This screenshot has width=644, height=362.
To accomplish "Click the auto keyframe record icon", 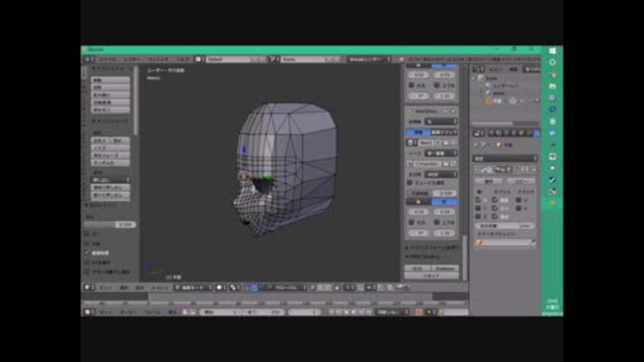I will [x=419, y=312].
